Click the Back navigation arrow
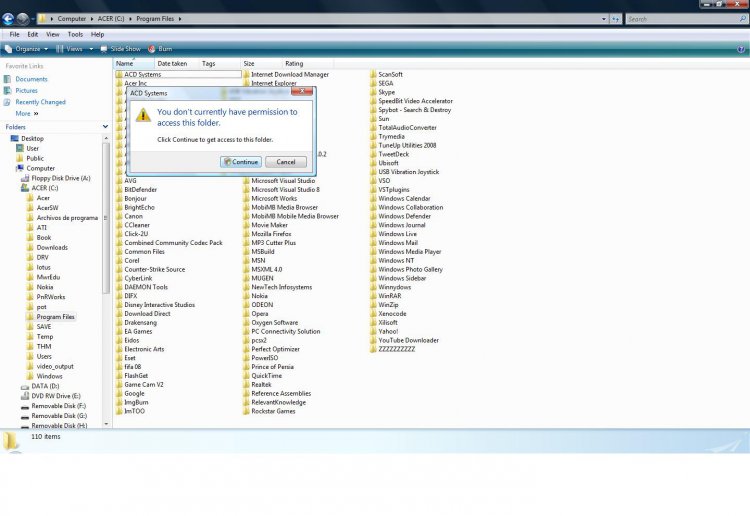This screenshot has width=750, height=516. [x=8, y=19]
